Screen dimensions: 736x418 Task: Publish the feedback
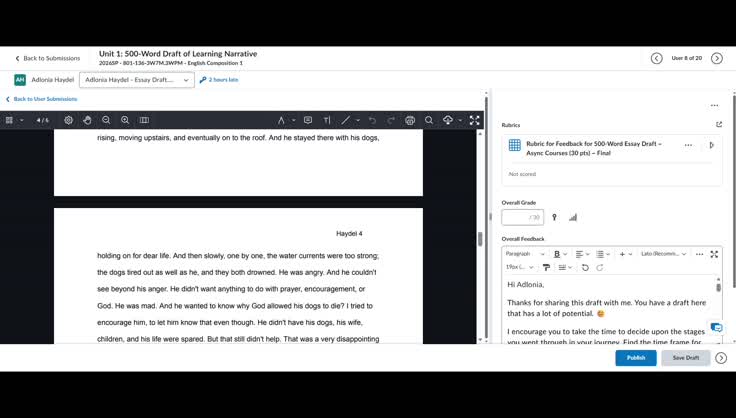point(636,357)
